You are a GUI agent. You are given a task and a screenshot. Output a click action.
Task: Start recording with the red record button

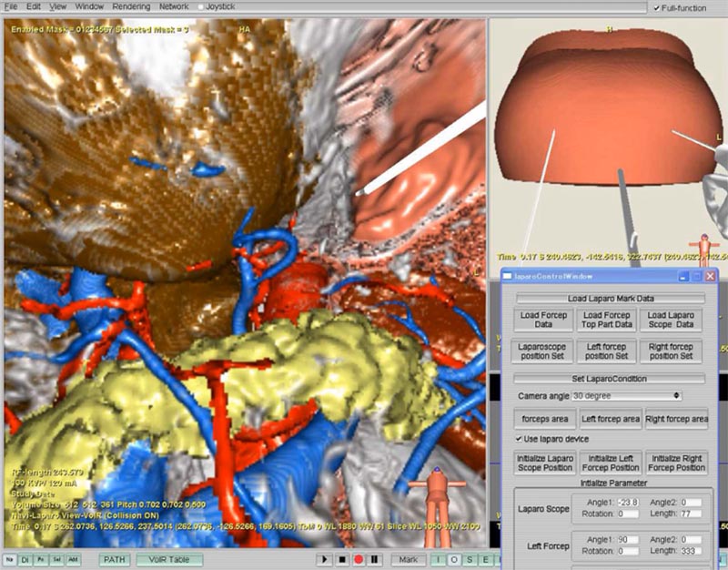click(x=359, y=560)
